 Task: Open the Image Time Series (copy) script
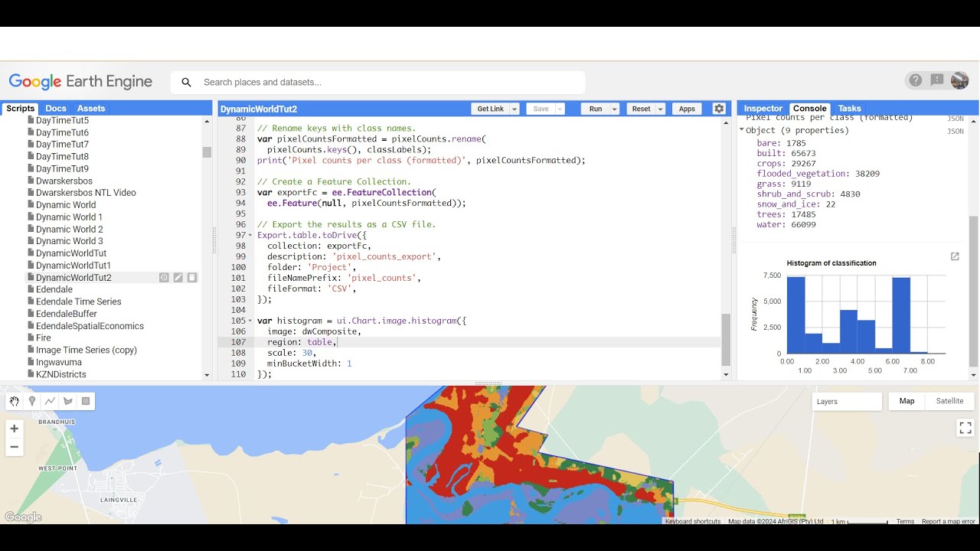pos(86,350)
